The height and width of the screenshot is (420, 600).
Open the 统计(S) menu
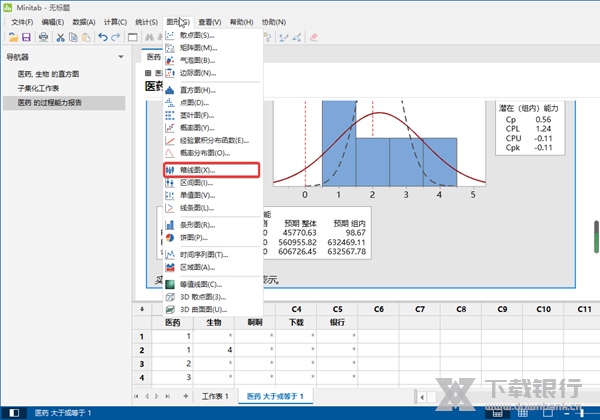[147, 21]
